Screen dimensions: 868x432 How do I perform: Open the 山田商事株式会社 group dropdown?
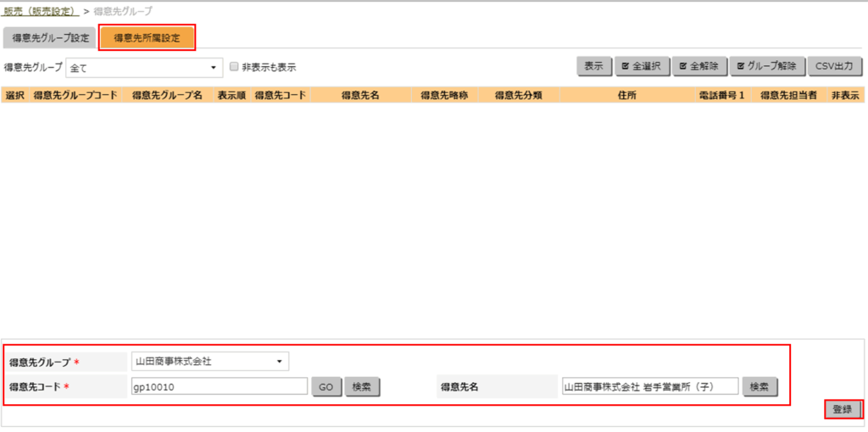(209, 362)
